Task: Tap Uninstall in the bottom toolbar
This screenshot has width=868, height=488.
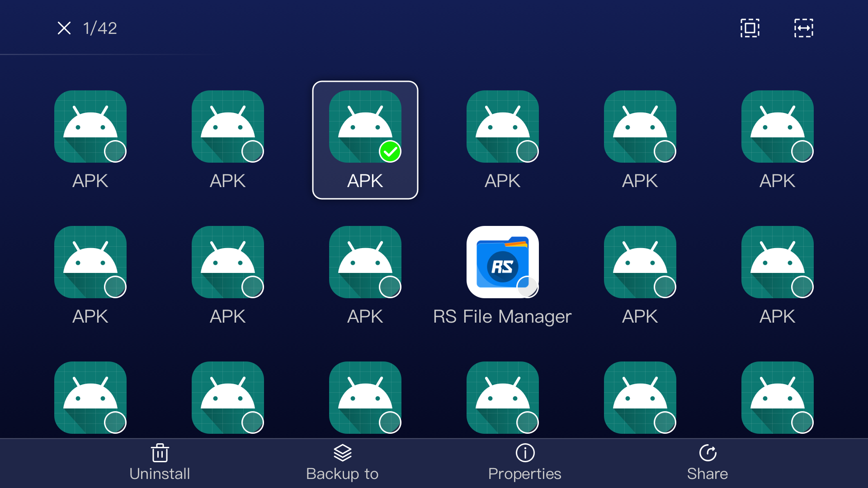Action: click(x=160, y=474)
